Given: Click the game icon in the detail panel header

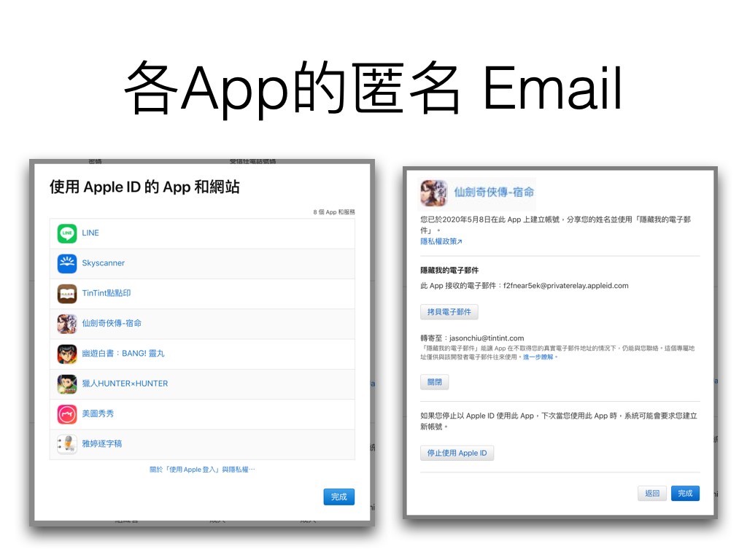Looking at the screenshot, I should pyautogui.click(x=433, y=193).
